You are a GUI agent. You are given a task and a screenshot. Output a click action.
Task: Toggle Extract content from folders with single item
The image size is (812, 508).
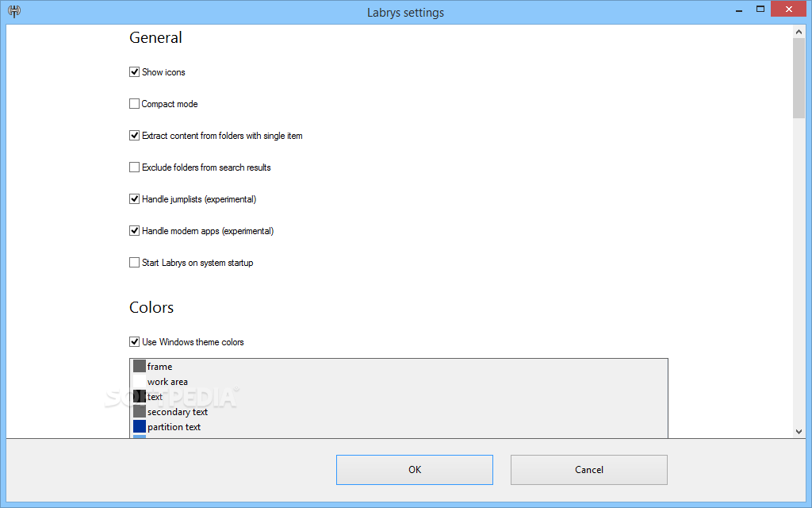coord(134,135)
